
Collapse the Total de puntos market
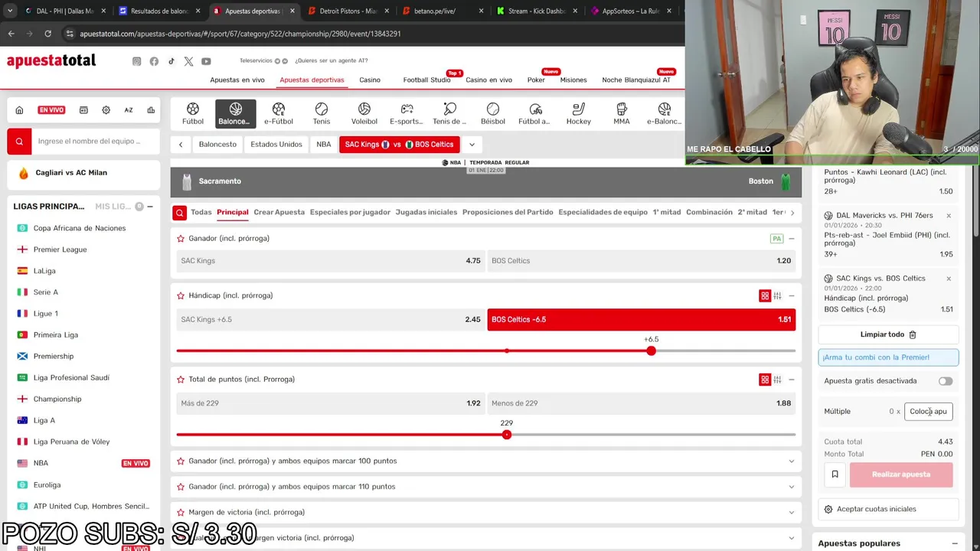[x=792, y=380]
